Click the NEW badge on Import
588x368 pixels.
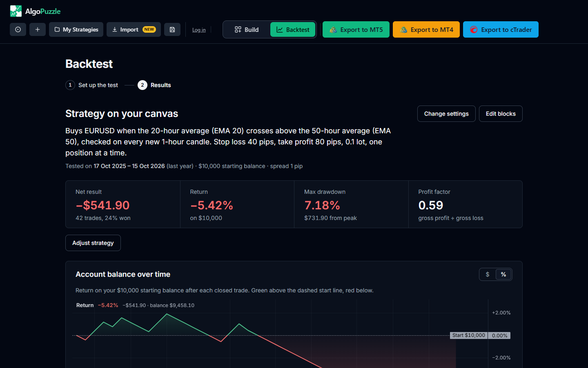tap(149, 29)
